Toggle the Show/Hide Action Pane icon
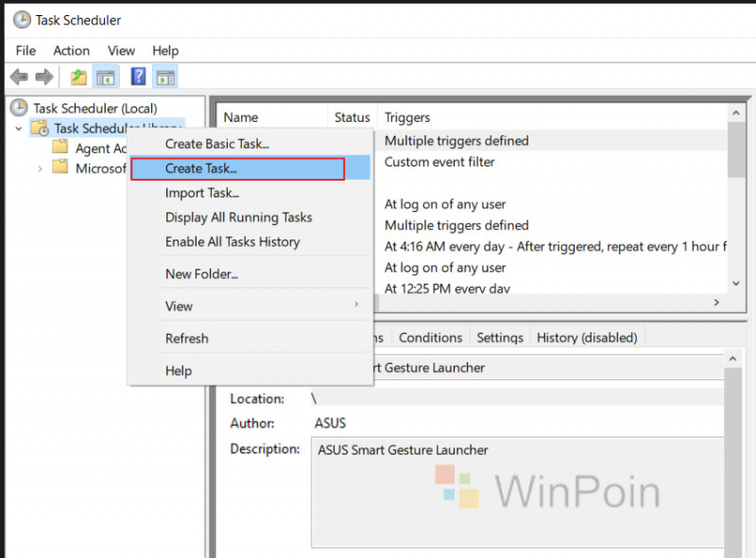Screen dimensions: 756x558 [x=165, y=77]
